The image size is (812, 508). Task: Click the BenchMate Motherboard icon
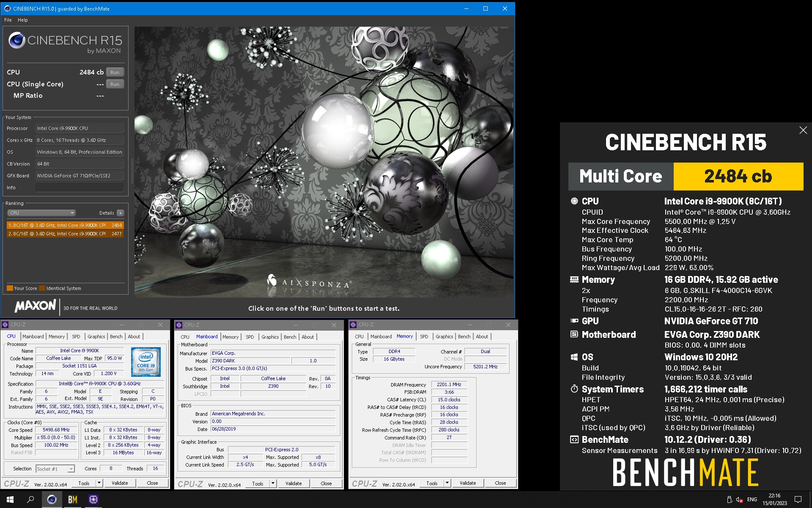pos(574,334)
